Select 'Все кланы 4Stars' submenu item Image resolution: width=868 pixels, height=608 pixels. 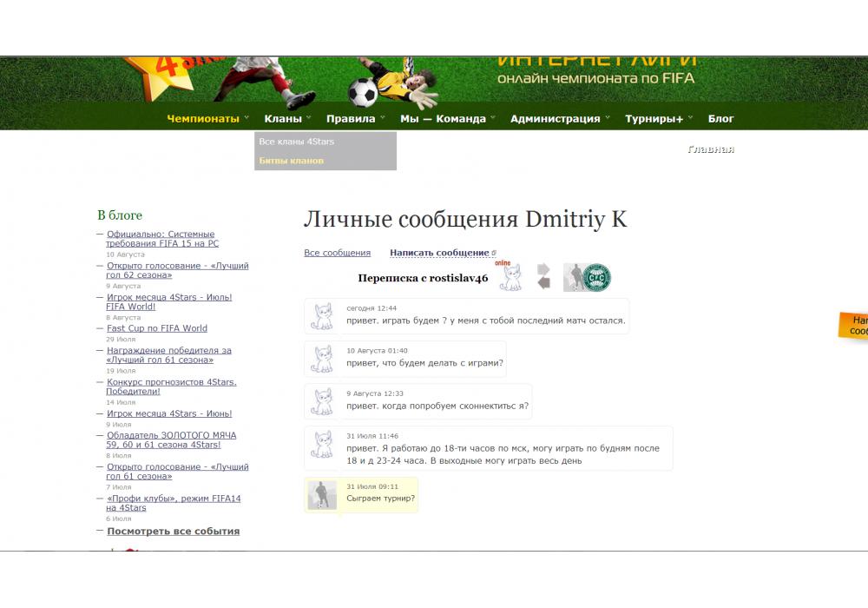[x=297, y=142]
